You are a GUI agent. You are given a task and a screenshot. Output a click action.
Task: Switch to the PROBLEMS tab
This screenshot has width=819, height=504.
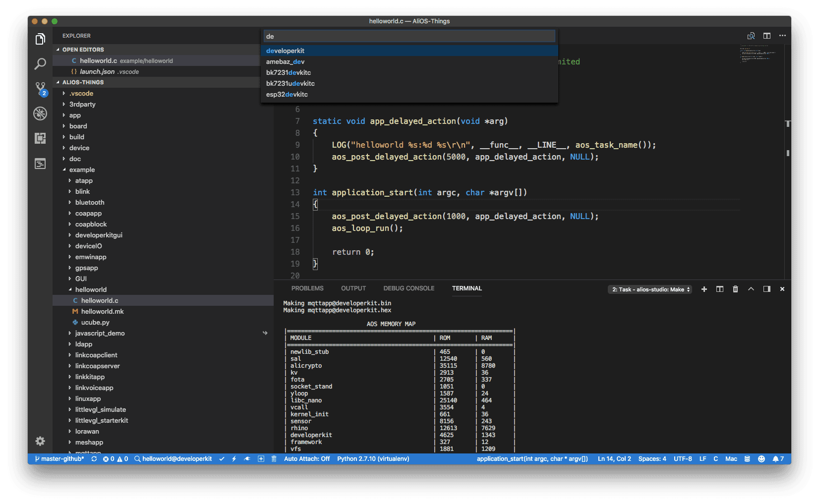[x=307, y=288]
